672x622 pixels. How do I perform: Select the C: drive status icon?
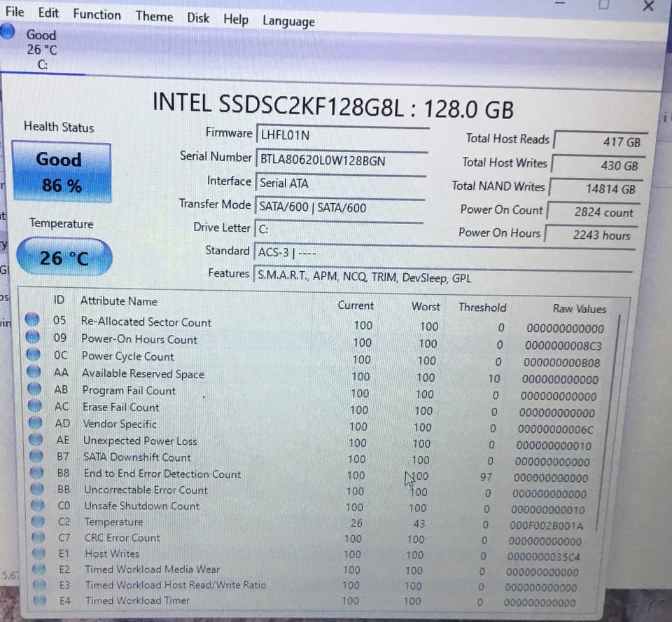(x=8, y=31)
